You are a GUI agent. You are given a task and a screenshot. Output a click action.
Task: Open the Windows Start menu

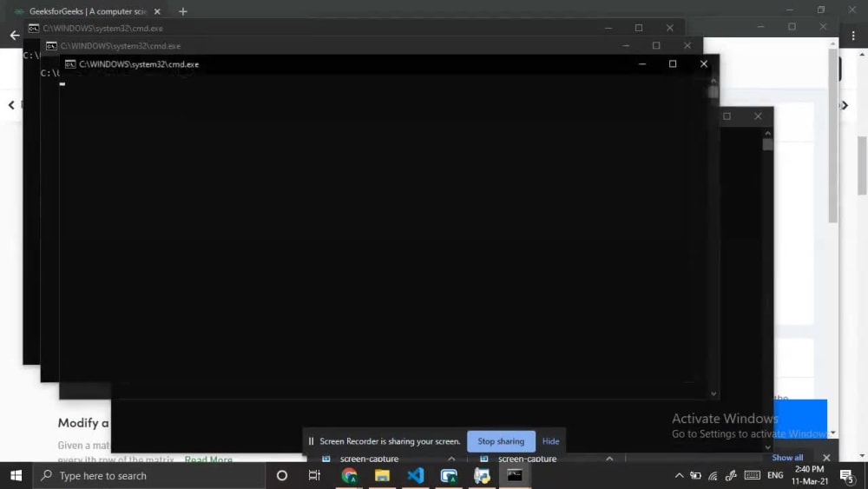click(16, 476)
